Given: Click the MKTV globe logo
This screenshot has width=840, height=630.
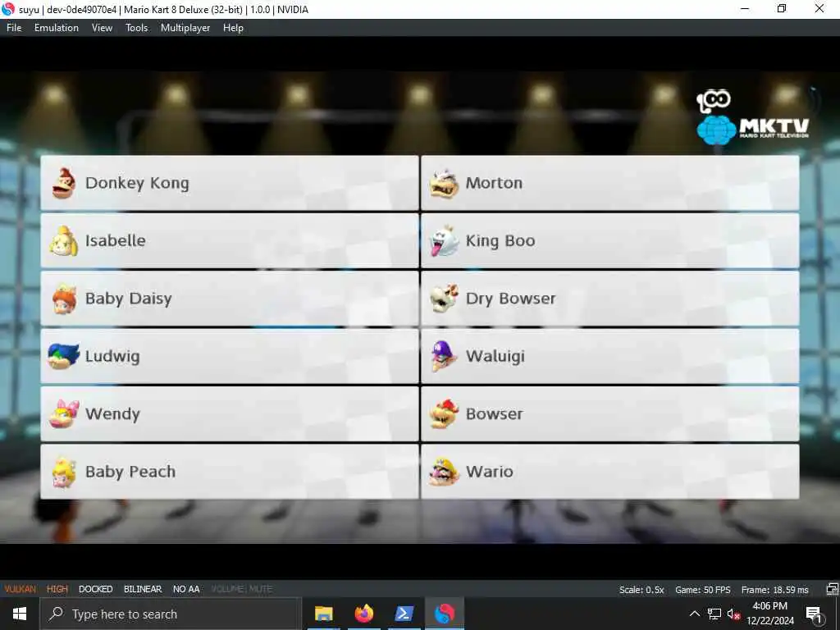Looking at the screenshot, I should pyautogui.click(x=716, y=130).
